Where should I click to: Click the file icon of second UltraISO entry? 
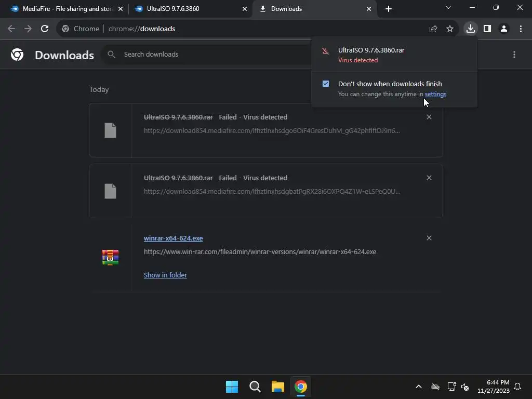click(x=110, y=191)
